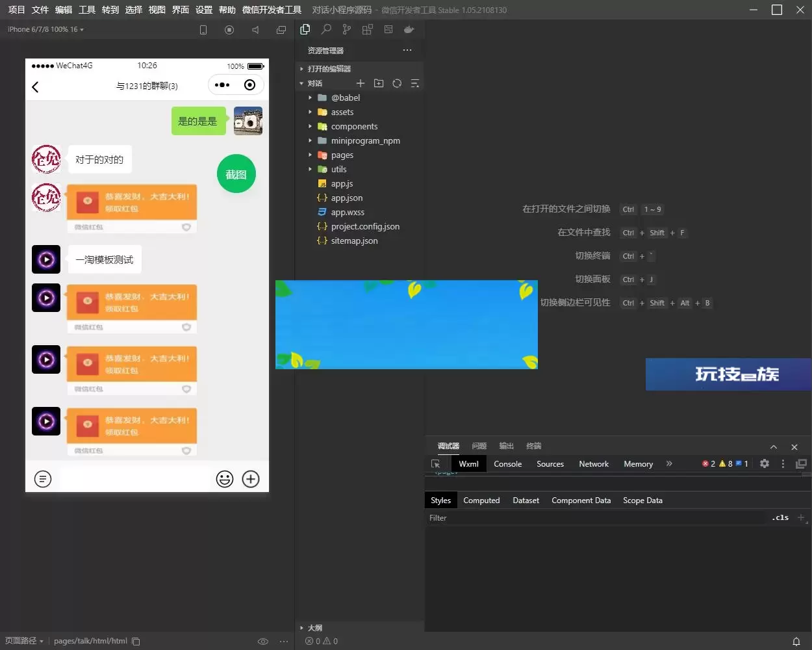Open devtools settings gear icon
Image resolution: width=812 pixels, height=650 pixels.
pos(765,463)
